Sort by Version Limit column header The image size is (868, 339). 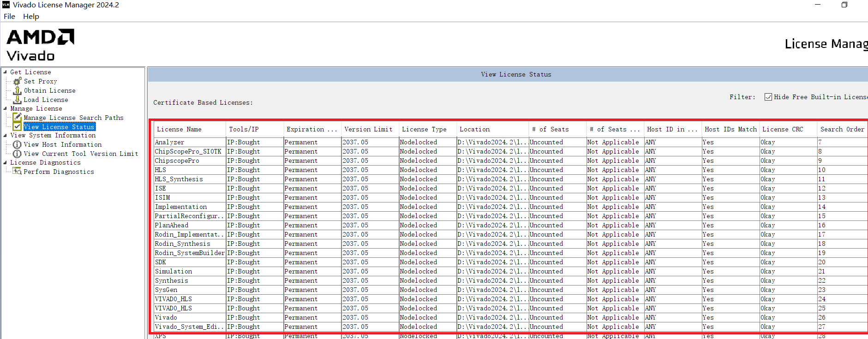pos(370,129)
